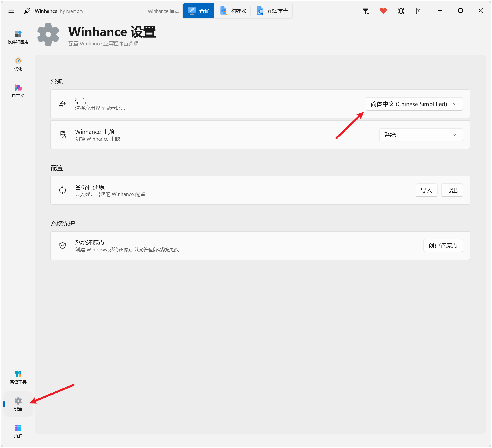Viewport: 492px width, 448px height.
Task: Click the large gear icon beside Winhance 设置
Action: 48,34
